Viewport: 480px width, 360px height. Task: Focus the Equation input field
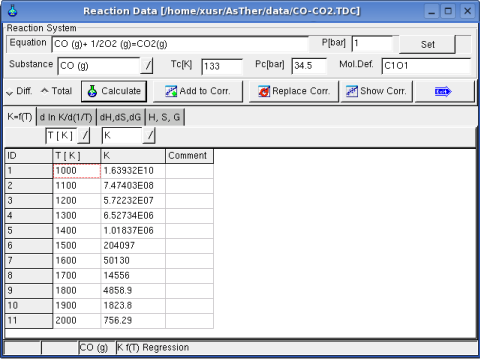point(180,44)
